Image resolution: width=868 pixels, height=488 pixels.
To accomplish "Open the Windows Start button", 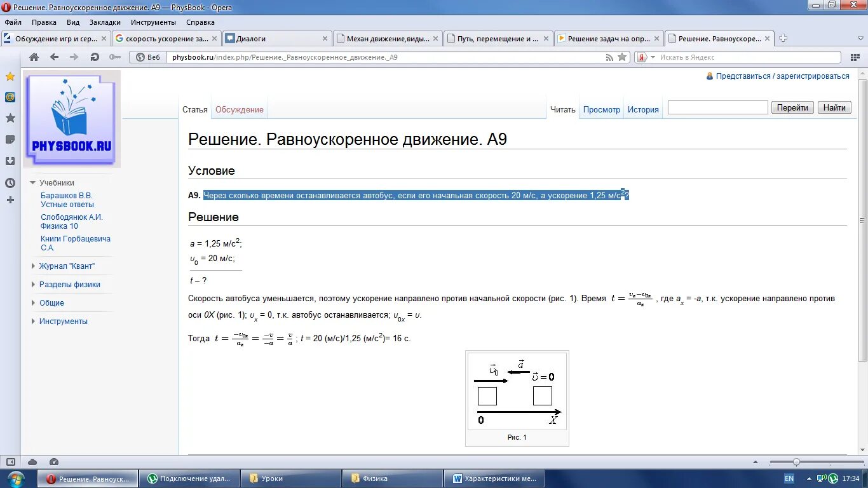I will click(x=16, y=478).
